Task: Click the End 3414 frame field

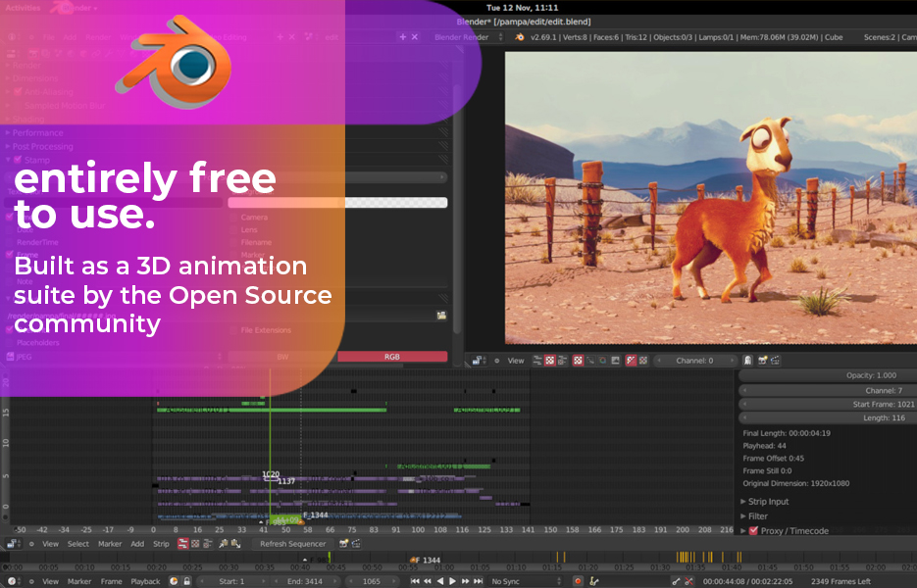Action: (x=305, y=581)
